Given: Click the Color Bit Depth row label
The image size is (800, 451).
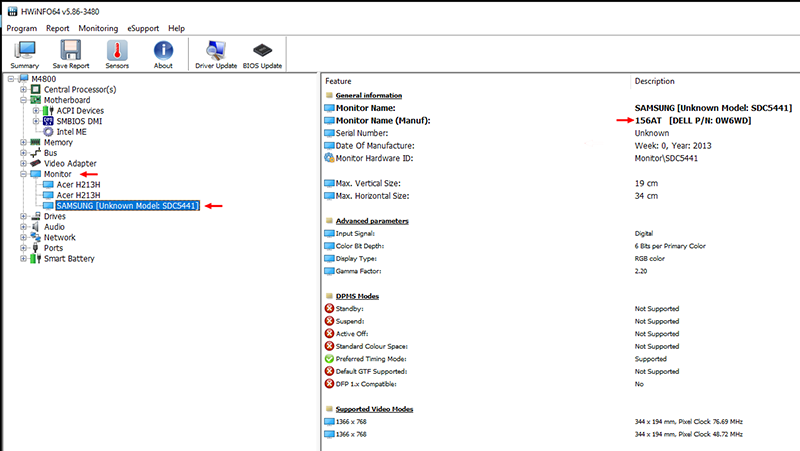Looking at the screenshot, I should tap(360, 246).
